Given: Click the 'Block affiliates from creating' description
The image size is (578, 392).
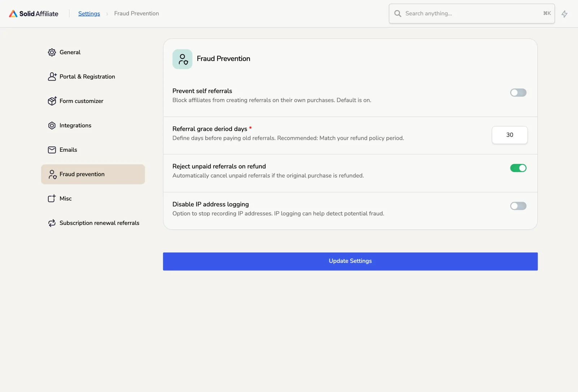Looking at the screenshot, I should [272, 100].
